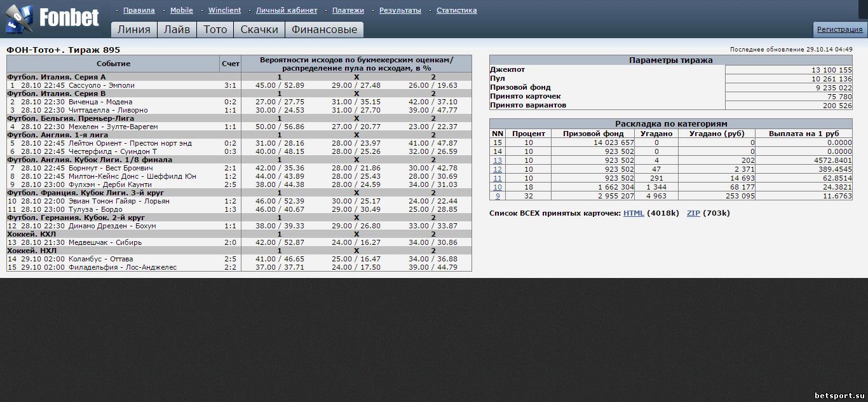Select the Сассуоло - Эмполи event row
The image size is (868, 402).
pos(239,85)
